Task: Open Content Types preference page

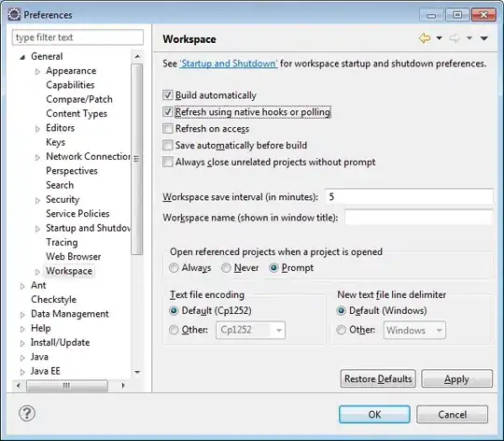Action: pyautogui.click(x=77, y=114)
